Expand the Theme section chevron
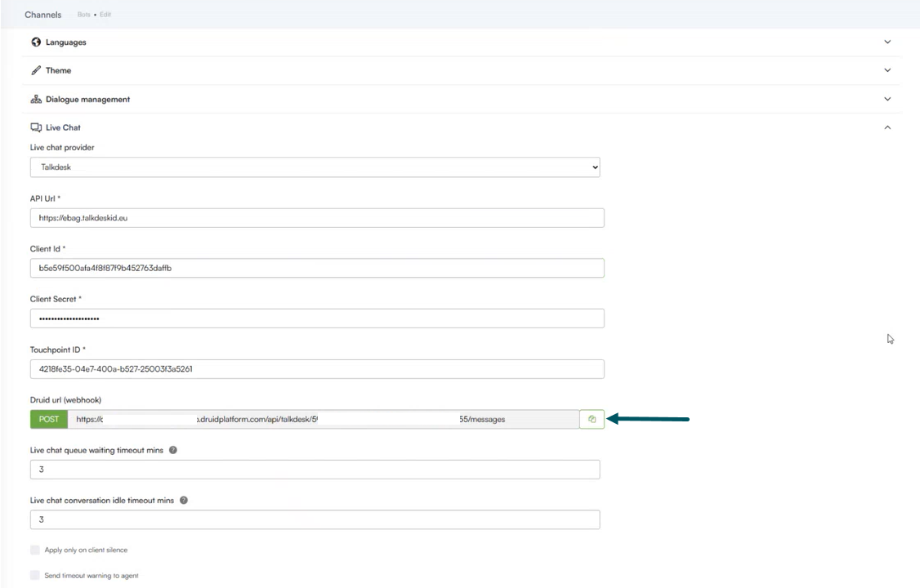Screen dimensions: 920x588 (887, 70)
